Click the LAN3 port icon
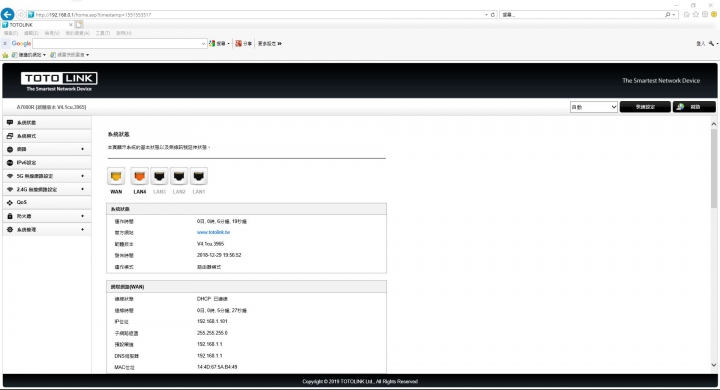 (x=159, y=176)
